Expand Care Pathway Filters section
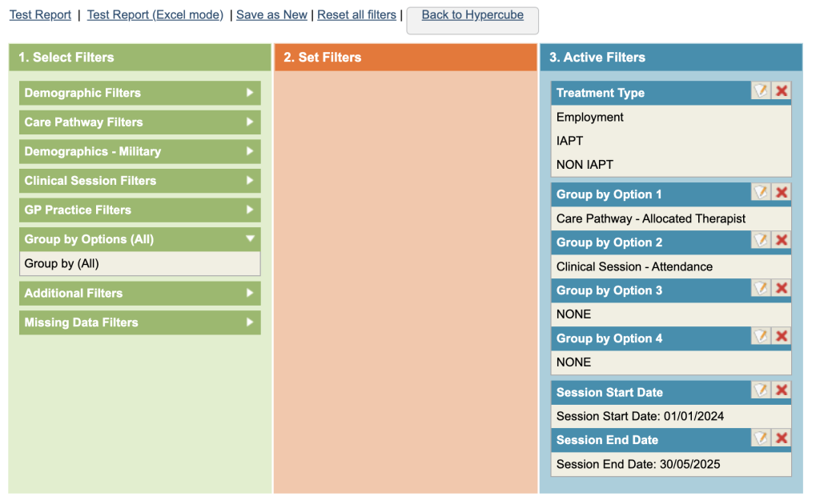 click(x=139, y=122)
